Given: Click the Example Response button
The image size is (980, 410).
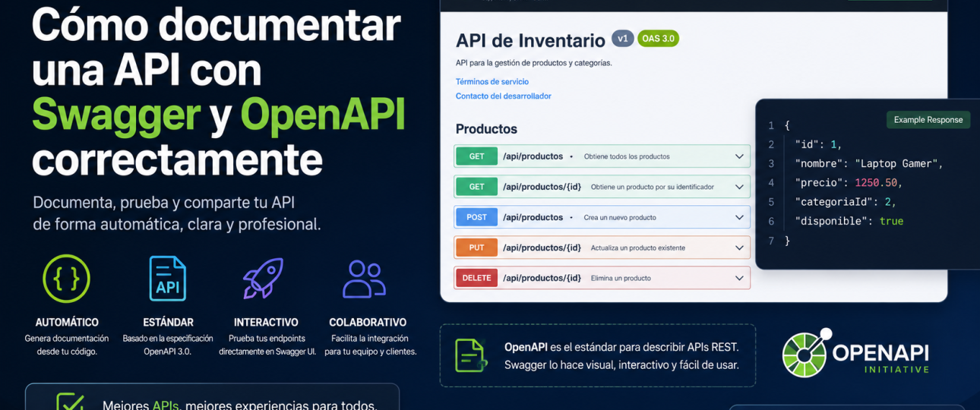Looking at the screenshot, I should (x=928, y=120).
